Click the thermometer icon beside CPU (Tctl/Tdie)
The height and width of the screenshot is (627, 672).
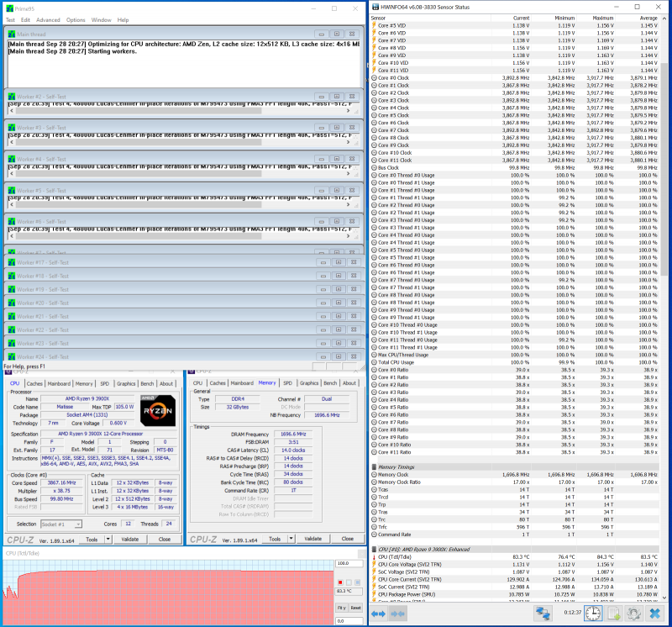tap(374, 557)
